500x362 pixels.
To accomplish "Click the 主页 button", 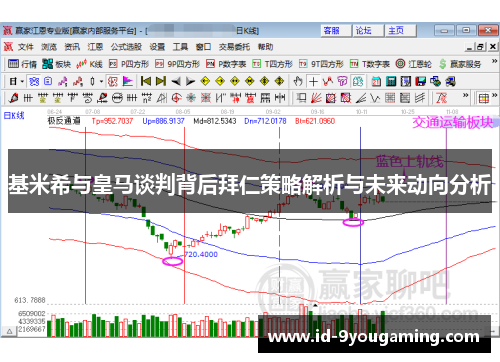I will point(400,31).
